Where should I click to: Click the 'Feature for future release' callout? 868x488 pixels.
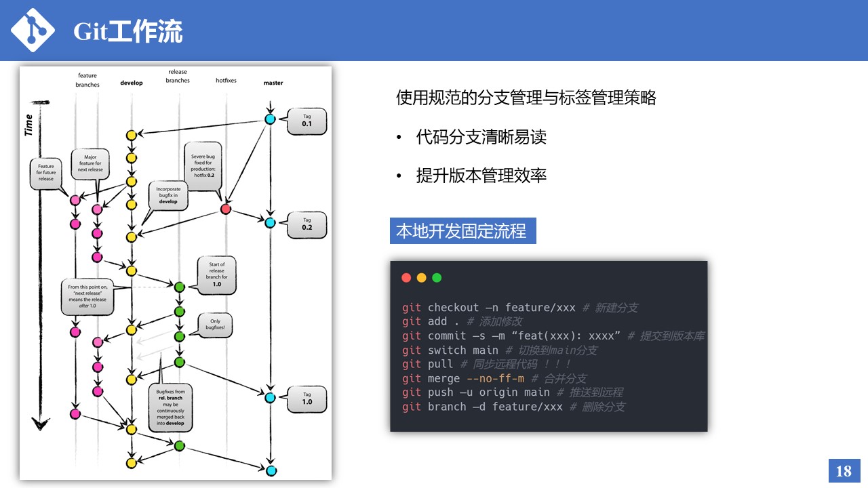(x=46, y=172)
